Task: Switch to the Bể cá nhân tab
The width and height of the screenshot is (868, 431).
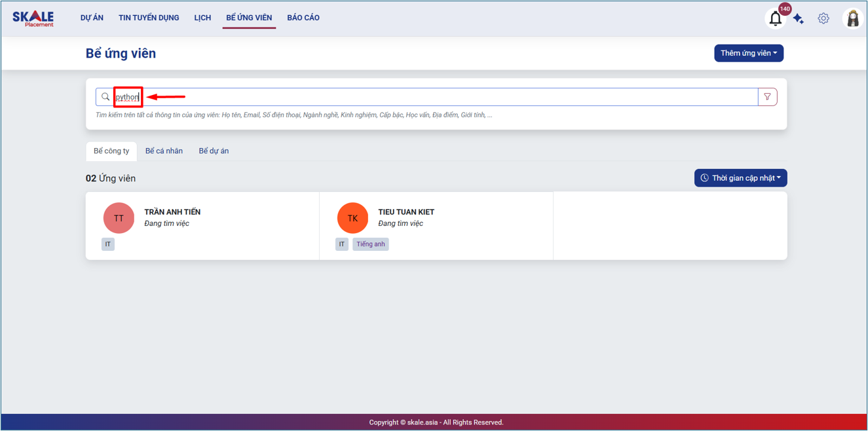Action: [x=164, y=151]
